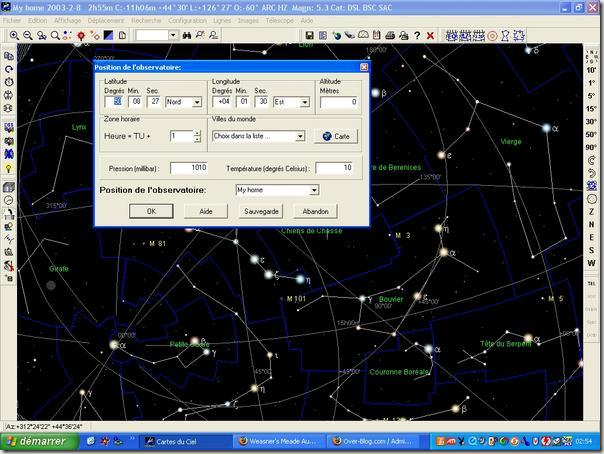Open the toolbar combo box dropdown arrow

(x=173, y=35)
